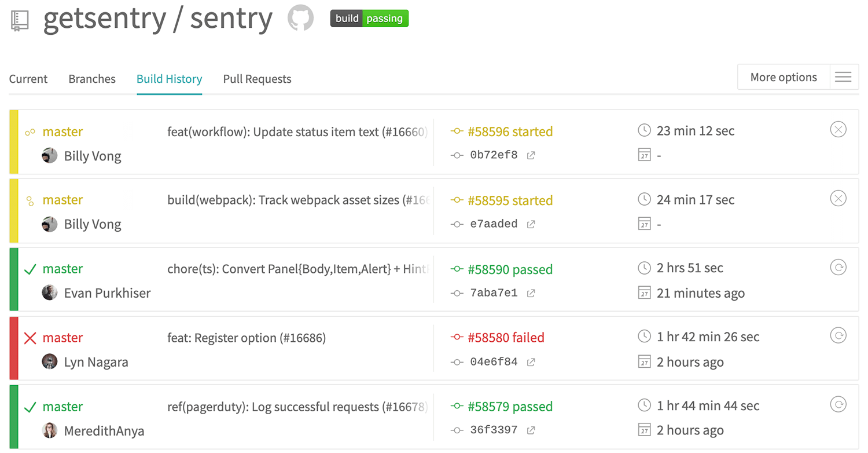Click Lyn Nagara's avatar thumbnail
The image size is (868, 453).
[x=50, y=361]
